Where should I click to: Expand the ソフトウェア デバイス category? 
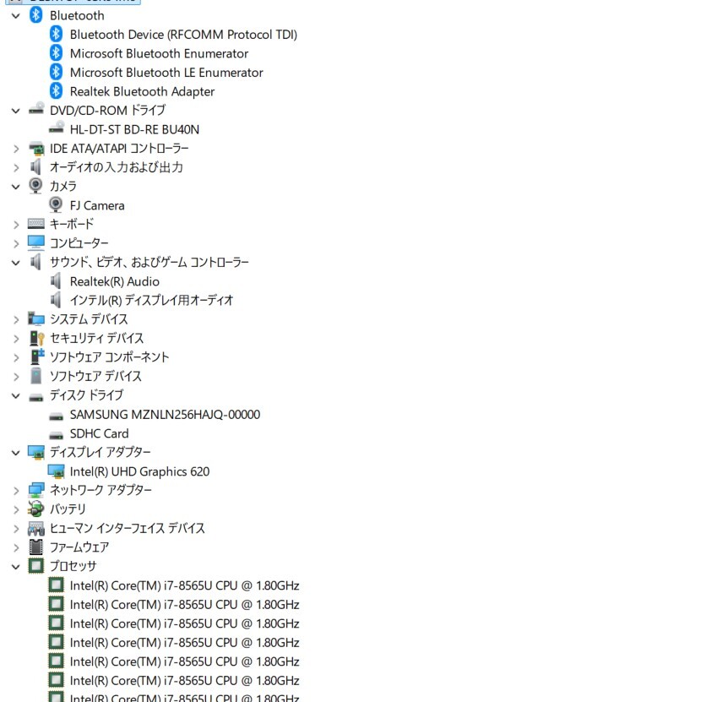click(16, 377)
